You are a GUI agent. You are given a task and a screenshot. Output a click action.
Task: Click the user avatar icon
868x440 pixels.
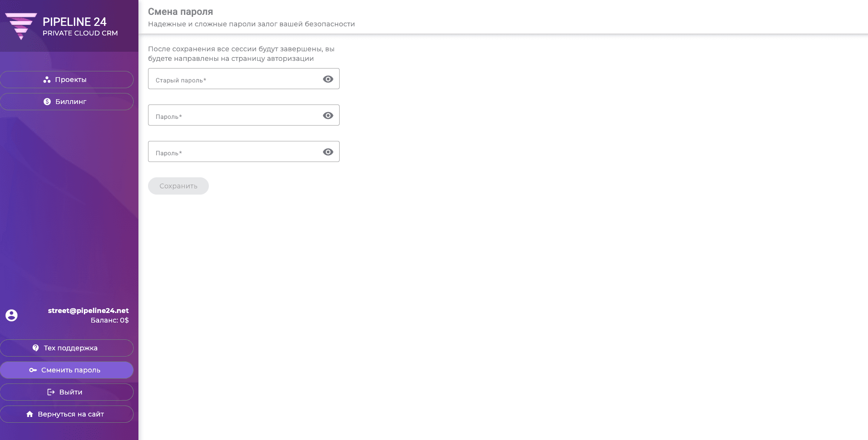[x=11, y=315]
